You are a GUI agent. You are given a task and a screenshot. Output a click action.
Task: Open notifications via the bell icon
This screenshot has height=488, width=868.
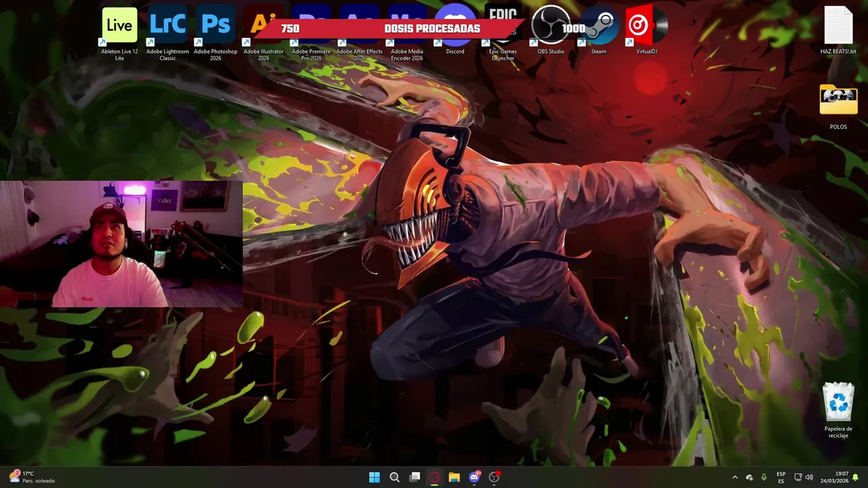pyautogui.click(x=856, y=477)
